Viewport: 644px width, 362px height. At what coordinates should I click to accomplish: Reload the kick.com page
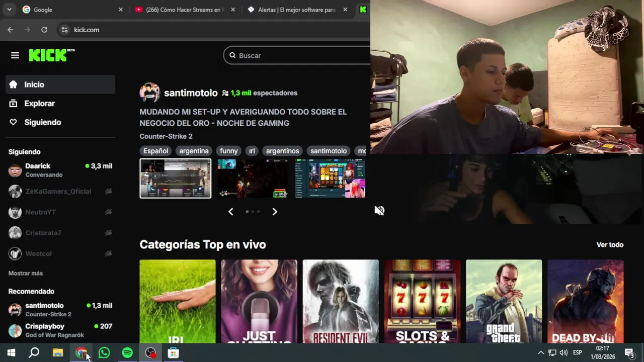coord(44,30)
